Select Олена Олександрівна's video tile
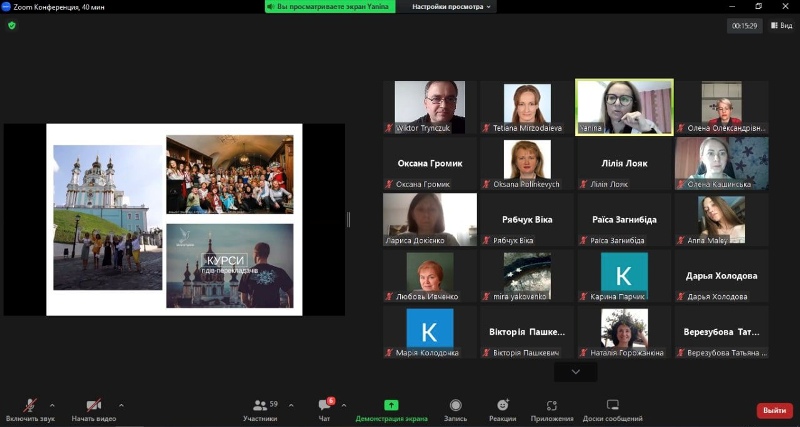The image size is (800, 427). 721,107
